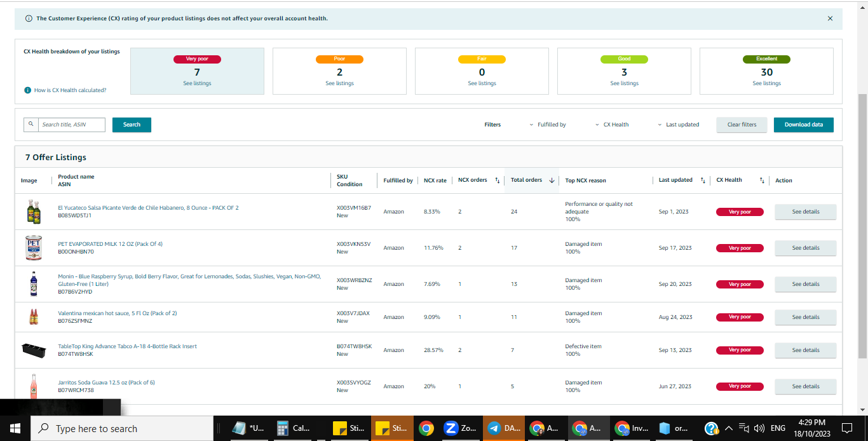
Task: Click the El Yucateco salsa product thumbnail
Action: click(x=34, y=212)
